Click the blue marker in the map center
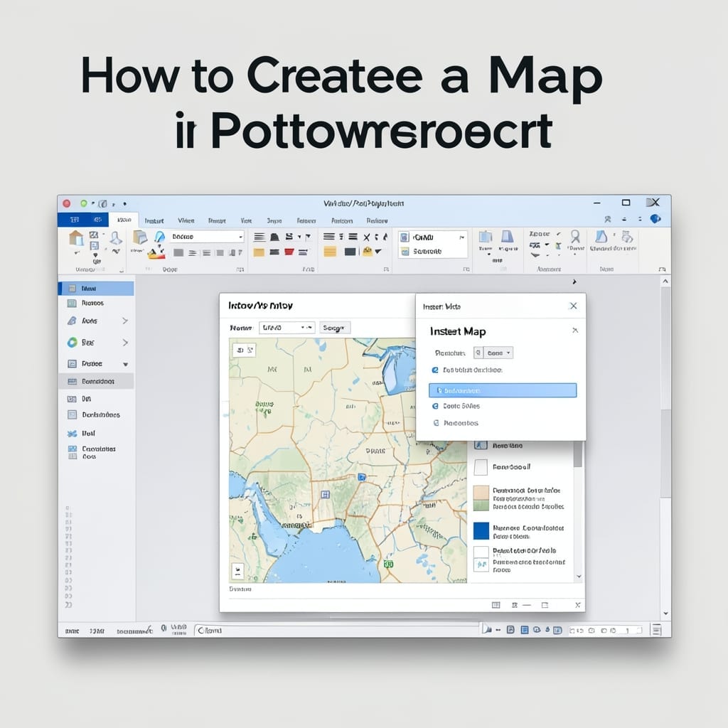The width and height of the screenshot is (728, 728). 362,477
